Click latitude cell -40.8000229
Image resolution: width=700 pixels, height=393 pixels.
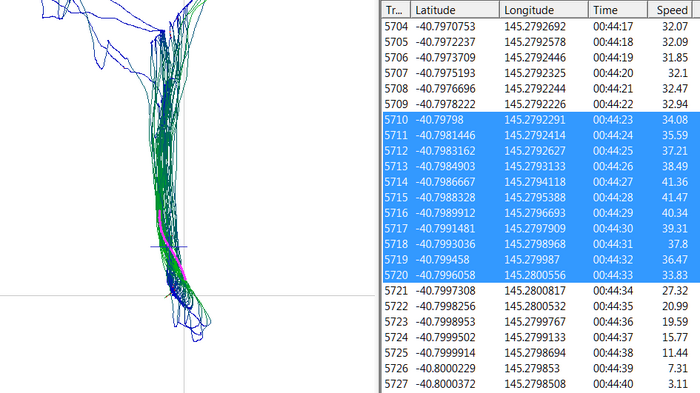tap(445, 368)
